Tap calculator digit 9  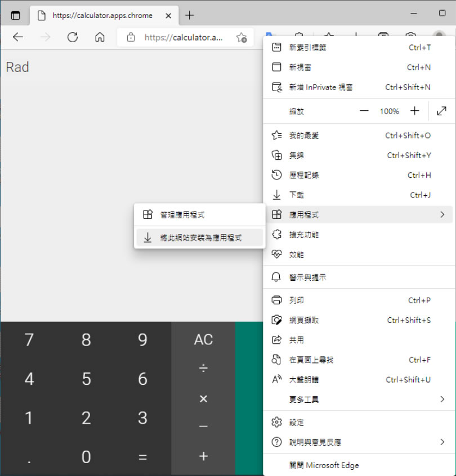(x=142, y=340)
